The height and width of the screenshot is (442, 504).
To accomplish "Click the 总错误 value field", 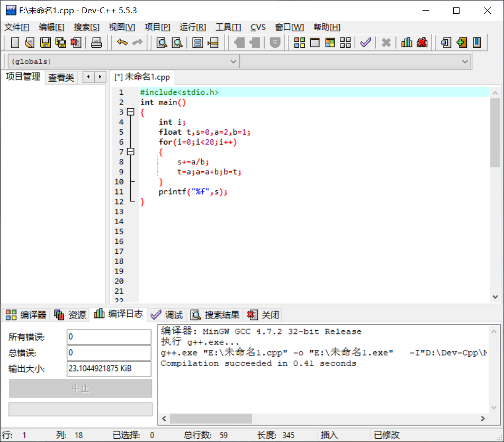I will (x=109, y=352).
